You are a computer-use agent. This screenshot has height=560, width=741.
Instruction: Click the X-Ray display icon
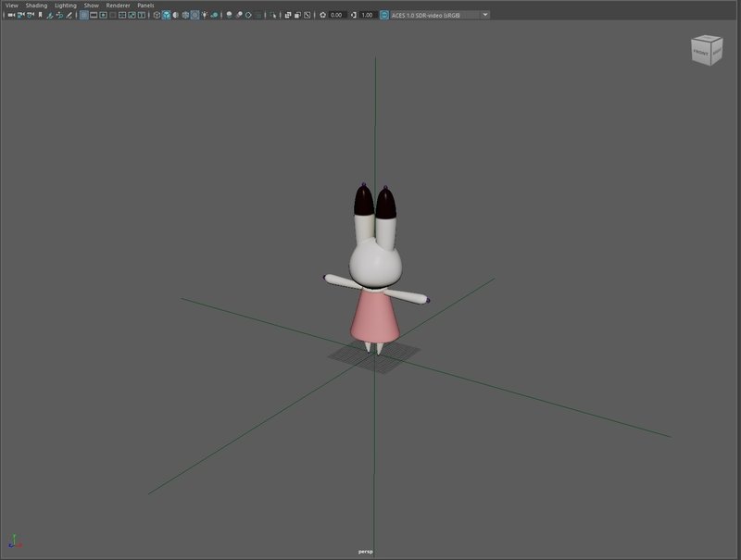tap(288, 15)
